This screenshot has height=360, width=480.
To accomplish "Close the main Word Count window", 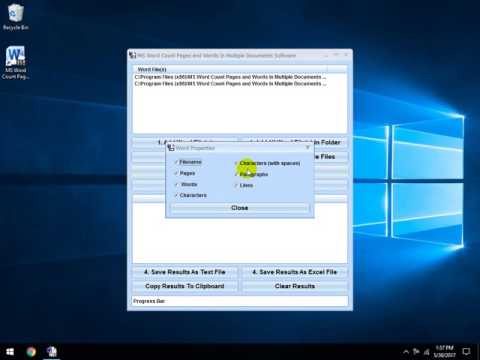I will [346, 55].
